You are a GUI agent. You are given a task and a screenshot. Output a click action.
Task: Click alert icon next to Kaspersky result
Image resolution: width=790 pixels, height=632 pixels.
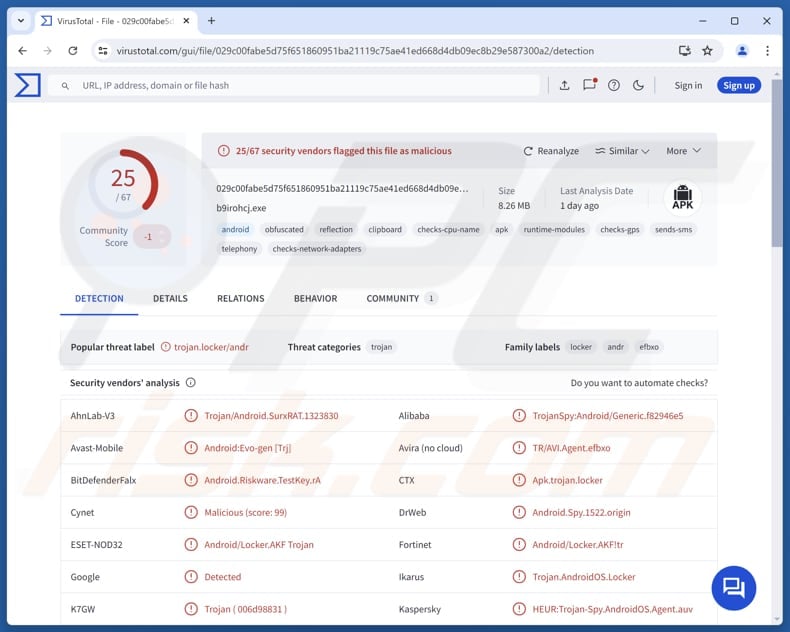(x=519, y=609)
